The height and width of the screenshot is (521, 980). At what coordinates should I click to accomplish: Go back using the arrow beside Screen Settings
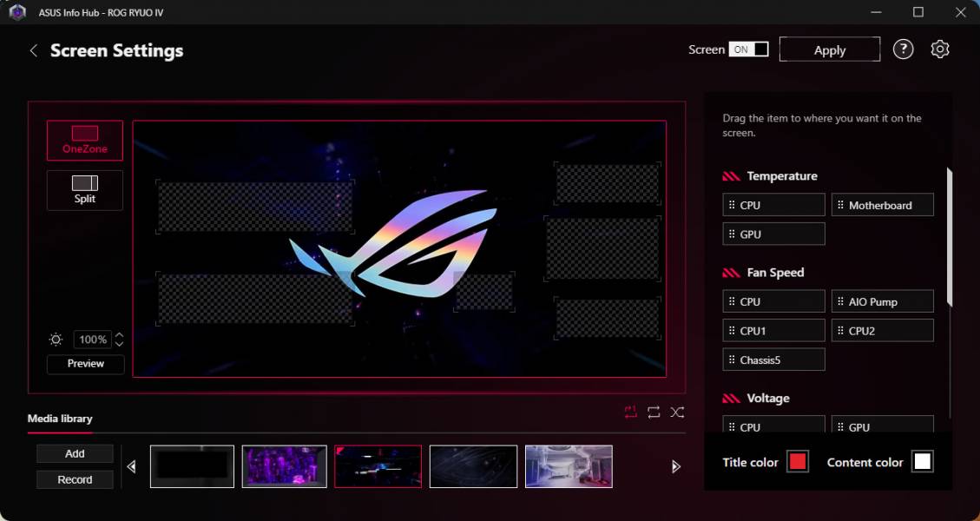(x=34, y=50)
